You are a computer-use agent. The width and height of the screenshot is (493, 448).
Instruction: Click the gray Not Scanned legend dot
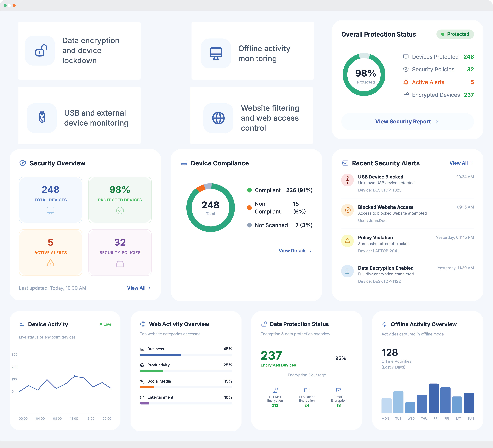249,225
